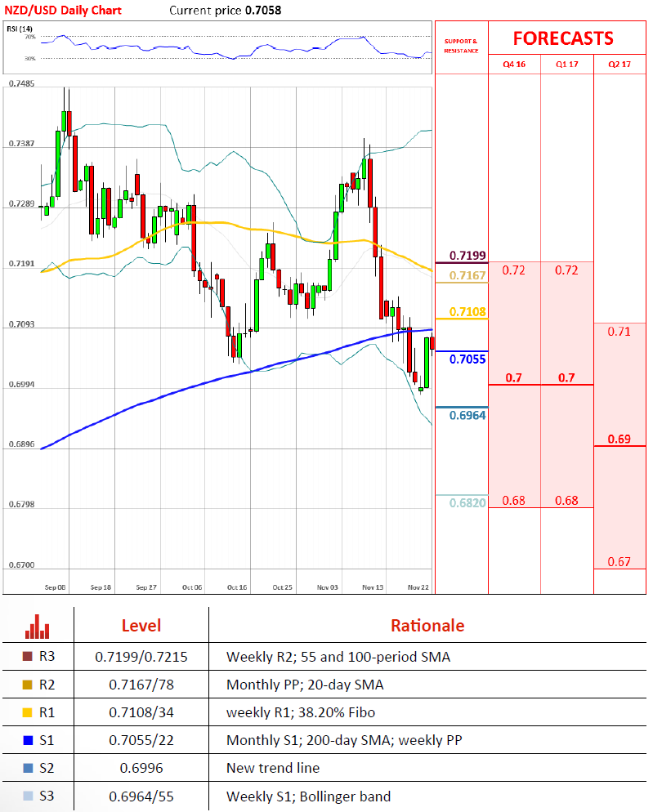Click the 'Current price 0.7058' text
Viewport: 653px width, 812px height.
(226, 11)
